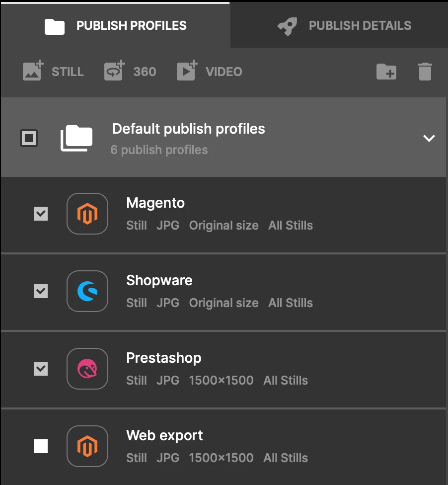Click the STILL label text

point(68,72)
